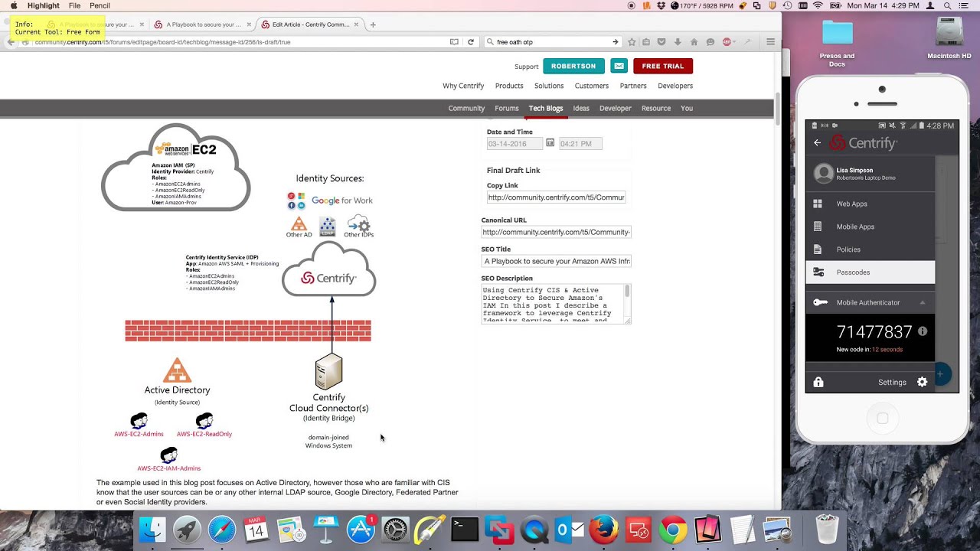980x551 pixels.
Task: Click the ROBERTSON account button
Action: tap(573, 66)
